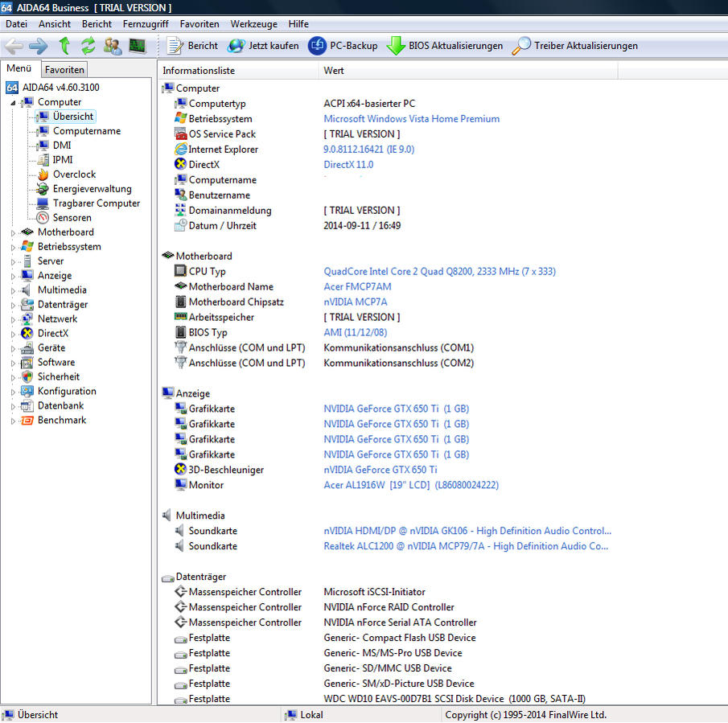Screen dimensions: 728x723
Task: Click the Informationsliste column header
Action: click(x=238, y=71)
